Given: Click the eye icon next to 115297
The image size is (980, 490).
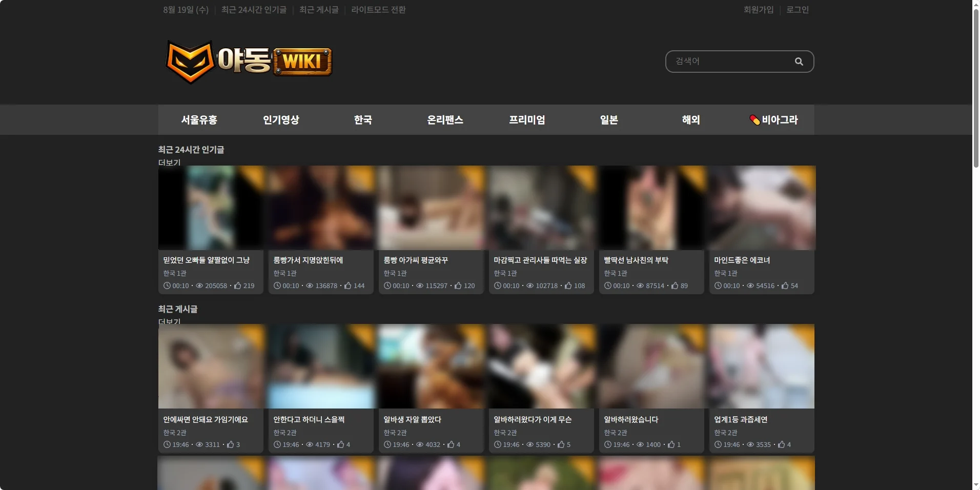Looking at the screenshot, I should 420,285.
